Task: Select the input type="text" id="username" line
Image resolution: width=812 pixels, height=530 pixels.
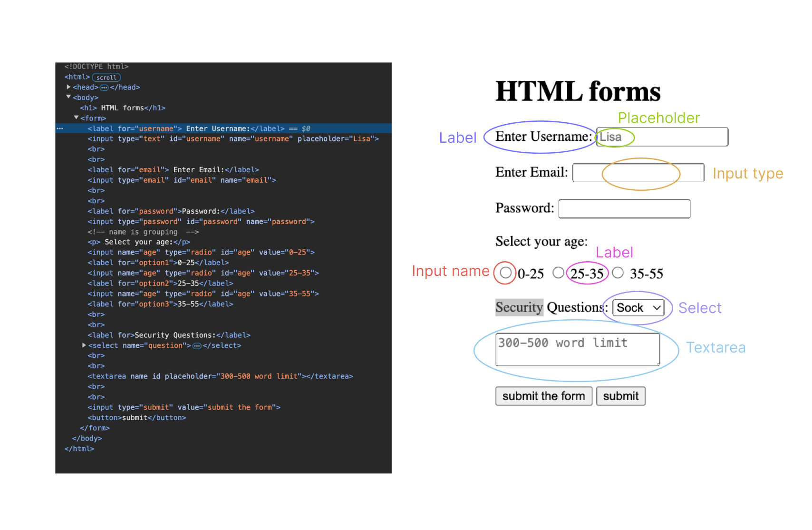Action: point(233,139)
